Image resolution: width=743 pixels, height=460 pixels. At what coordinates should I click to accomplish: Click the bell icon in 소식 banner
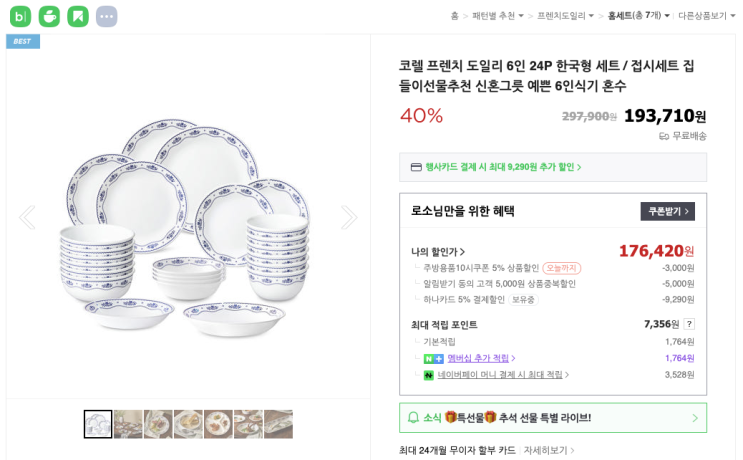pos(413,418)
